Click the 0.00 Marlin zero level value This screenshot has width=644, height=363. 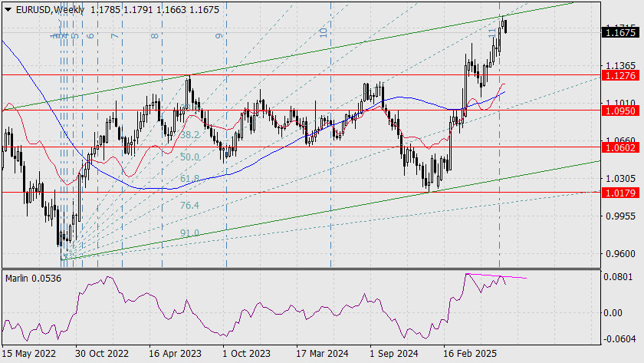tap(613, 313)
